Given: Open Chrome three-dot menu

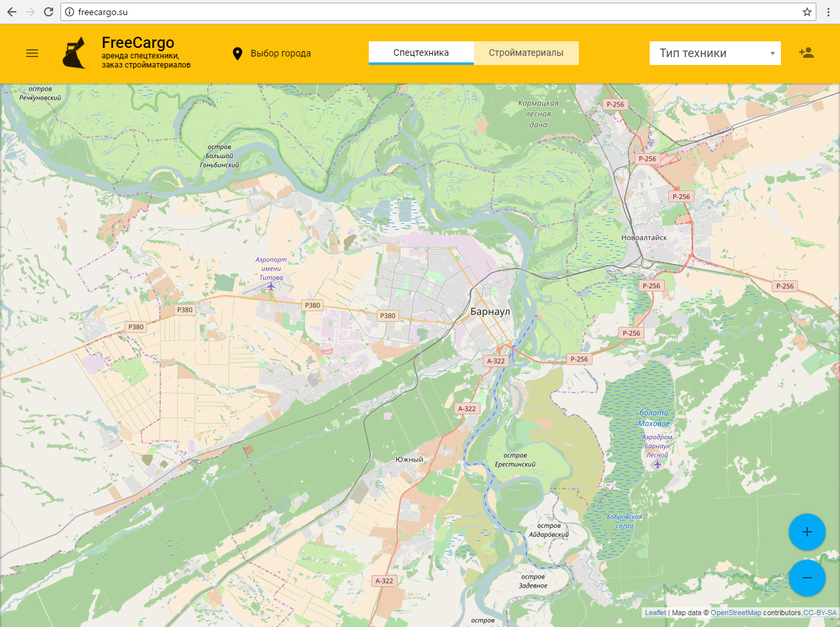Looking at the screenshot, I should tap(828, 12).
